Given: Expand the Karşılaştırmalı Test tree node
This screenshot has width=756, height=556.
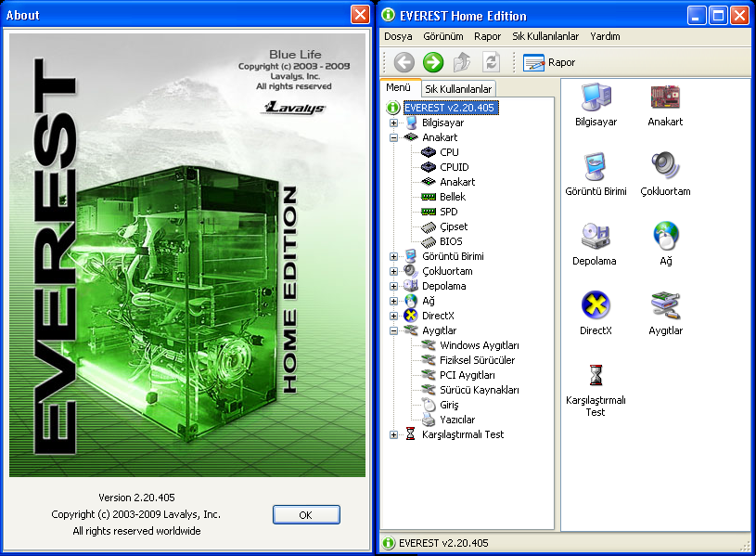Looking at the screenshot, I should pos(393,434).
